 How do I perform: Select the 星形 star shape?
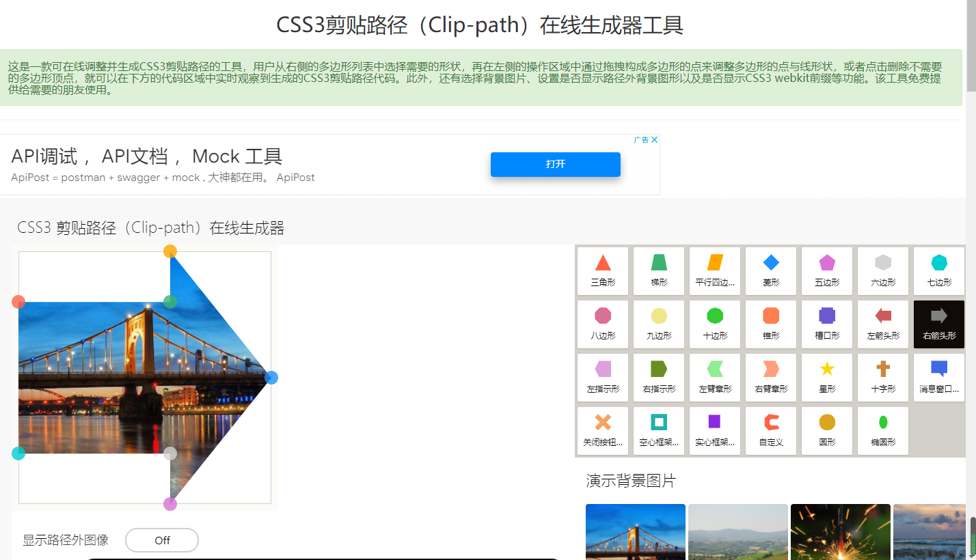[x=826, y=377]
